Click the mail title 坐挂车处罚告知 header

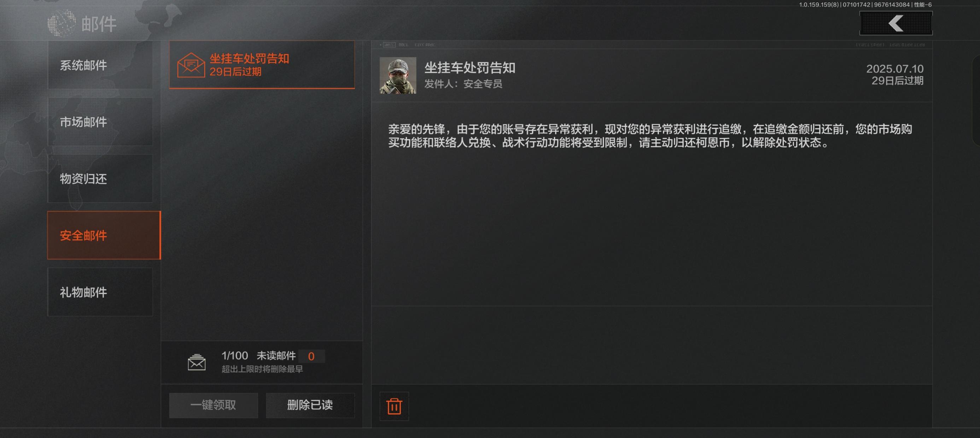click(470, 68)
